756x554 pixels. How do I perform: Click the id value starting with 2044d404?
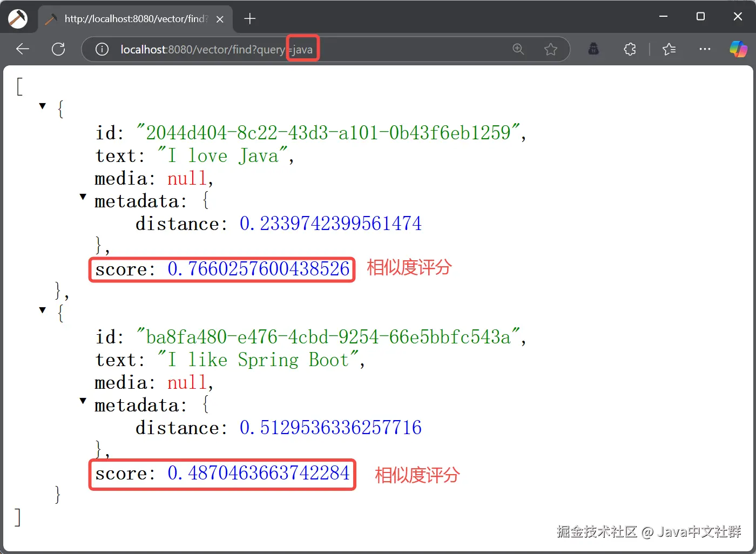pyautogui.click(x=328, y=132)
